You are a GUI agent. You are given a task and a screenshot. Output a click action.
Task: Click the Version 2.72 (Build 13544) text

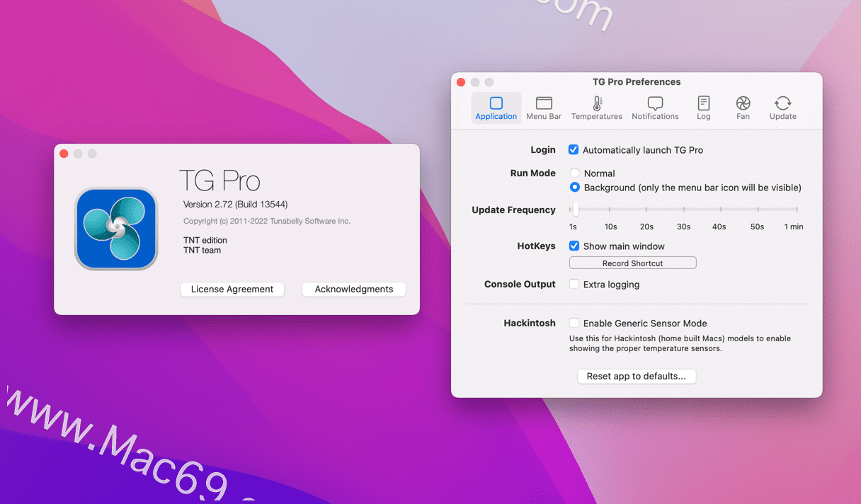click(235, 205)
